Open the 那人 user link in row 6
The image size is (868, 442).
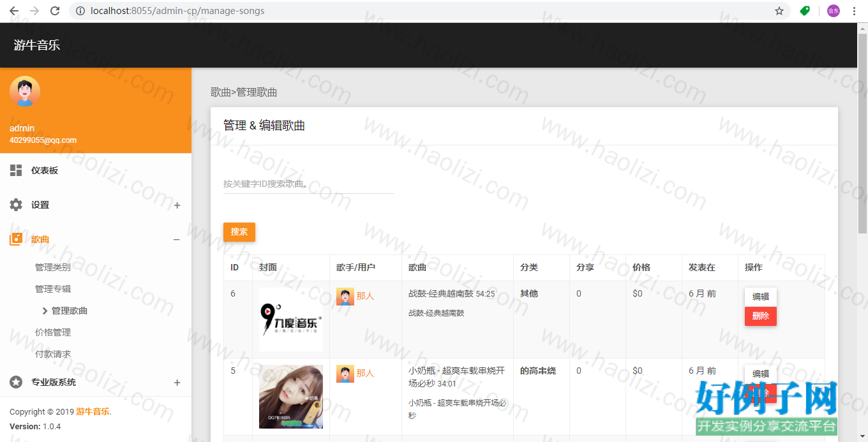(x=365, y=296)
